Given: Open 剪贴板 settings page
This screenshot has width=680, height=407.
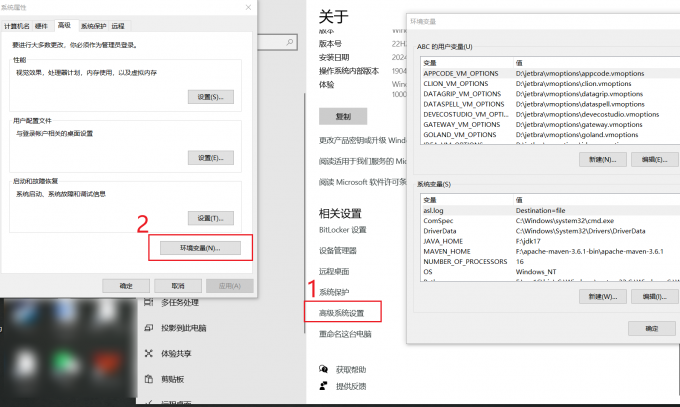Looking at the screenshot, I should point(173,379).
